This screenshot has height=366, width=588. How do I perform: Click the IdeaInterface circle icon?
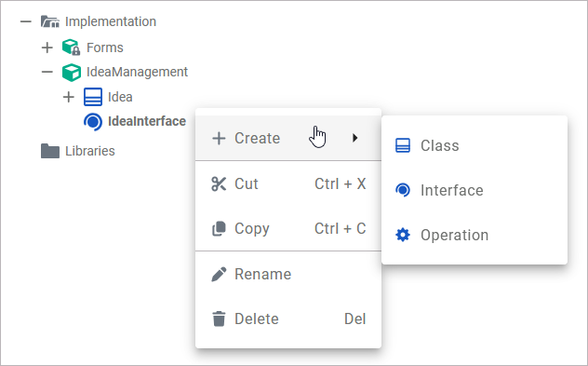(x=93, y=122)
